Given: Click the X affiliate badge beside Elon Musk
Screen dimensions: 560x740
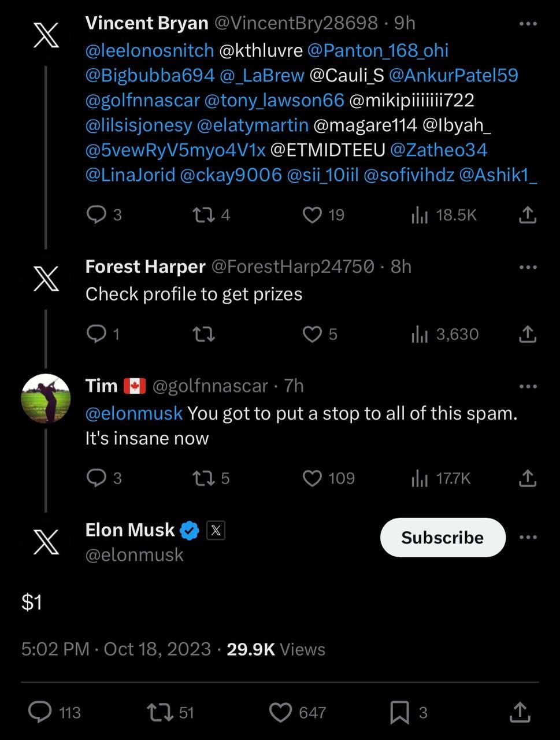Looking at the screenshot, I should [x=216, y=530].
